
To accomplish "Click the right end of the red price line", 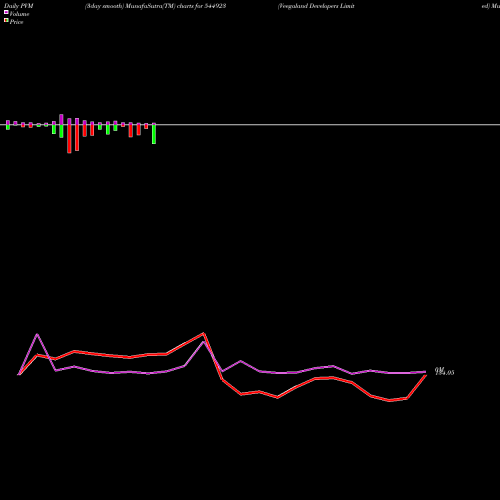I will coord(426,376).
